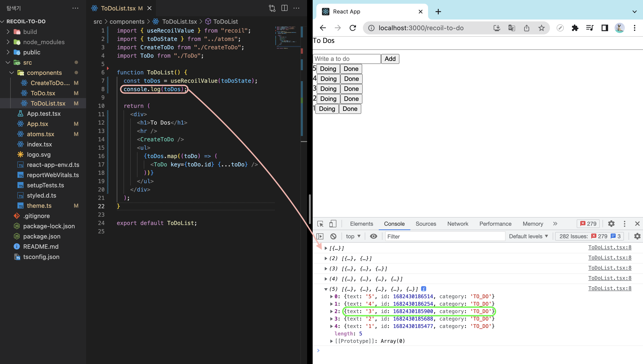Viewport: 643px width, 364px height.
Task: Open the Default levels dropdown
Action: tap(528, 236)
